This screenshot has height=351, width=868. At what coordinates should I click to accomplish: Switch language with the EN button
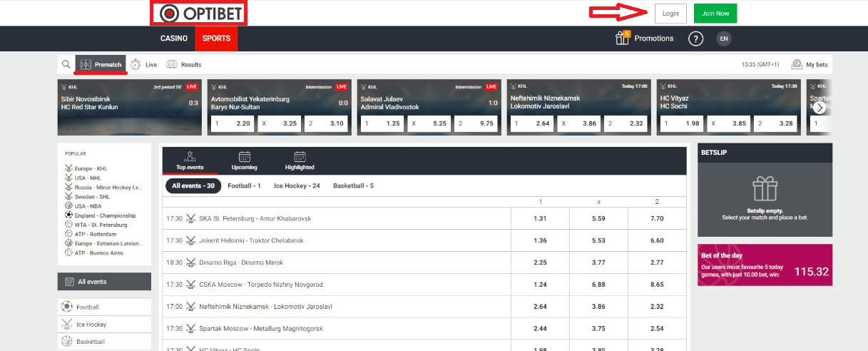click(x=724, y=39)
